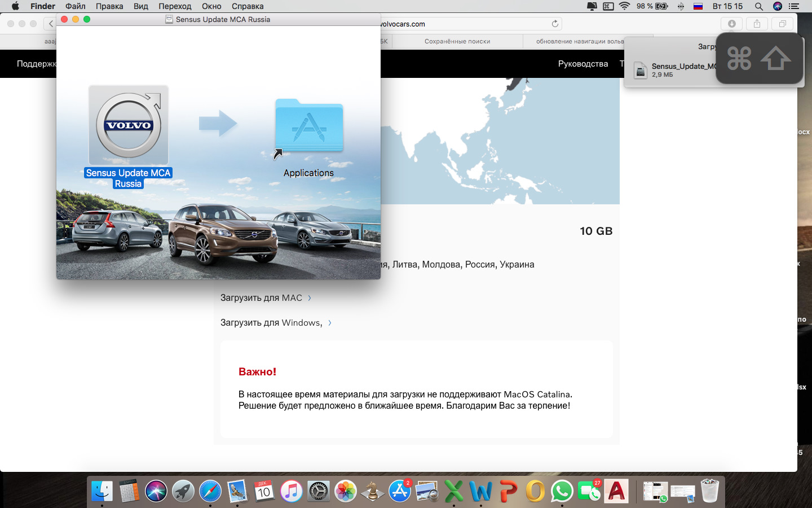Open the Правка menu

[x=109, y=6]
